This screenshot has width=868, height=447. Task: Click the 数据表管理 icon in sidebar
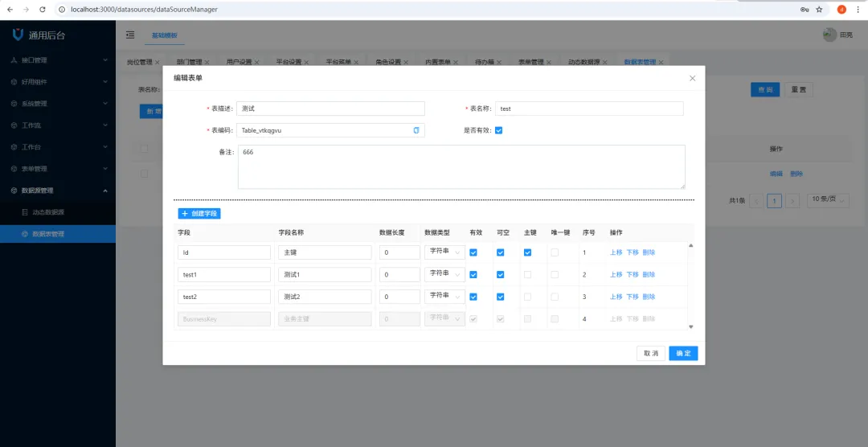(x=24, y=234)
